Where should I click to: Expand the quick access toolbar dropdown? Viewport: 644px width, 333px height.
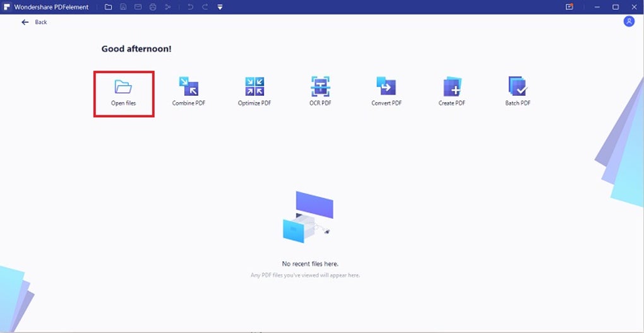tap(220, 7)
